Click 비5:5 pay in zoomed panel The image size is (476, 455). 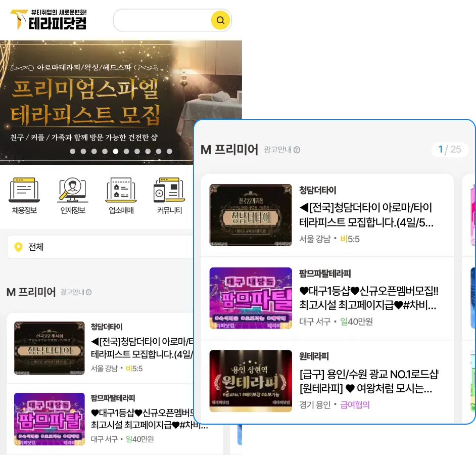350,239
